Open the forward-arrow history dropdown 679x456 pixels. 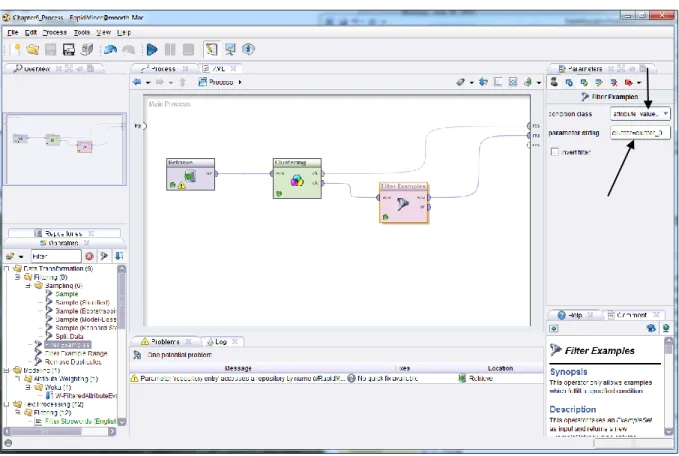[171, 82]
